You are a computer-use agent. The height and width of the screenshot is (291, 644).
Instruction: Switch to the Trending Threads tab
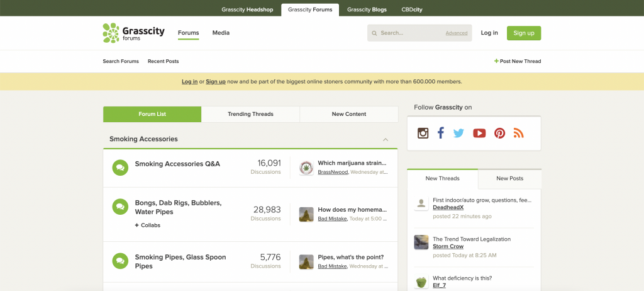tap(250, 114)
